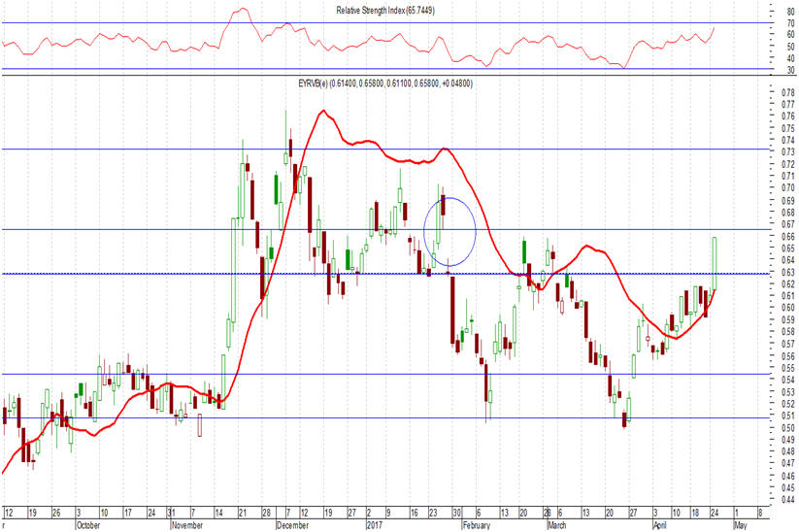This screenshot has width=799, height=532.
Task: Click the 0.60 price axis label
Action: click(x=787, y=308)
